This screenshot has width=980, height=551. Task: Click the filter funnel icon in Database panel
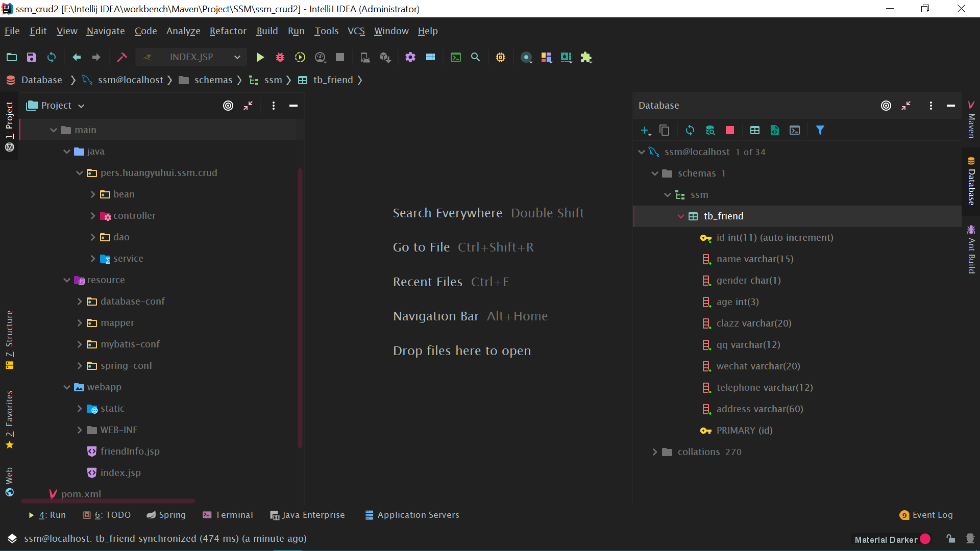tap(820, 130)
